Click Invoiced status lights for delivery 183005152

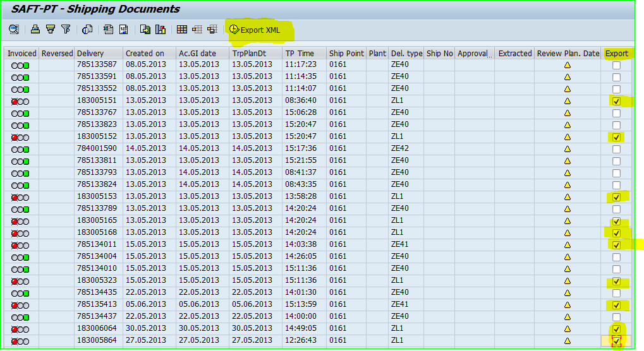coord(20,137)
